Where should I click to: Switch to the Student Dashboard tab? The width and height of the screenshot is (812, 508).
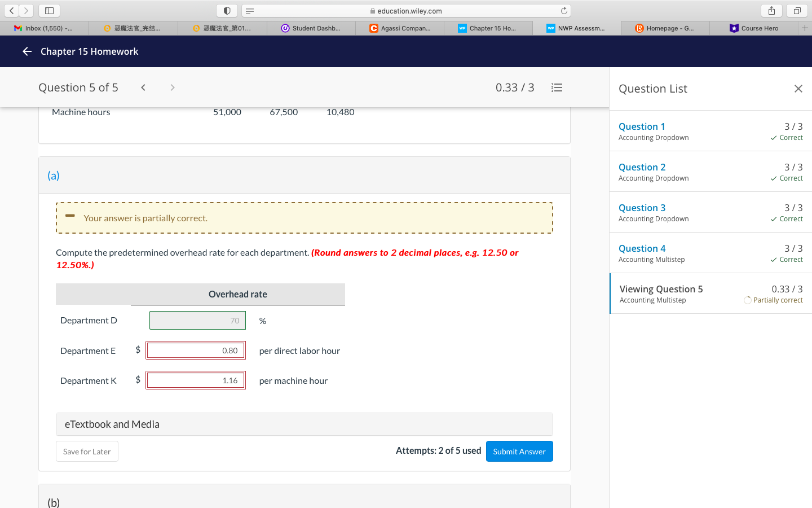[311, 28]
